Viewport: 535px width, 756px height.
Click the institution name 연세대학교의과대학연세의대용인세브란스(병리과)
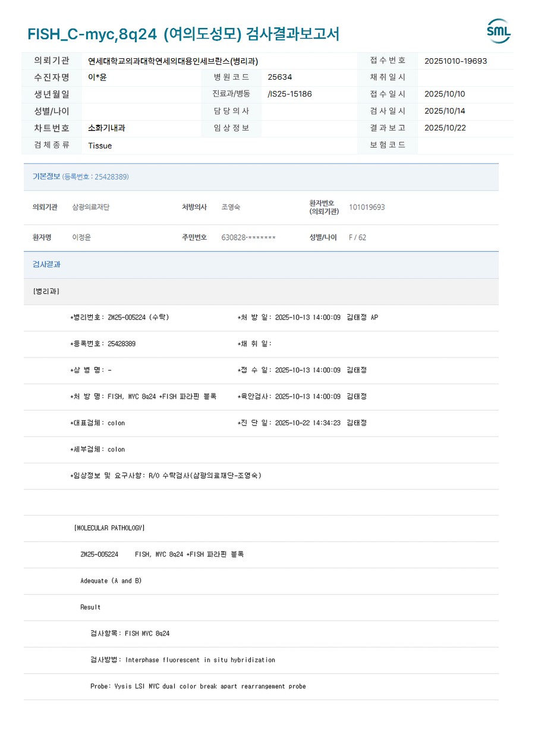[173, 61]
